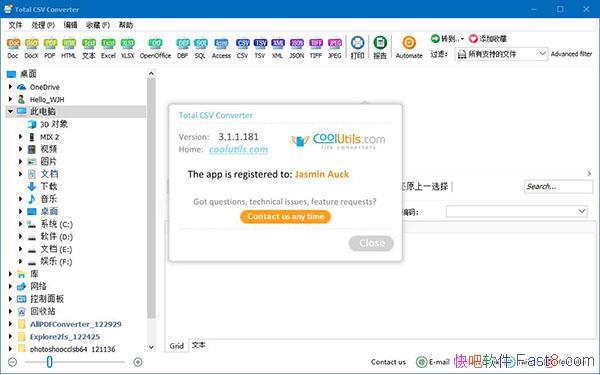Open the 所有支持的文件 filter dropdown
This screenshot has width=600, height=375.
click(x=501, y=54)
